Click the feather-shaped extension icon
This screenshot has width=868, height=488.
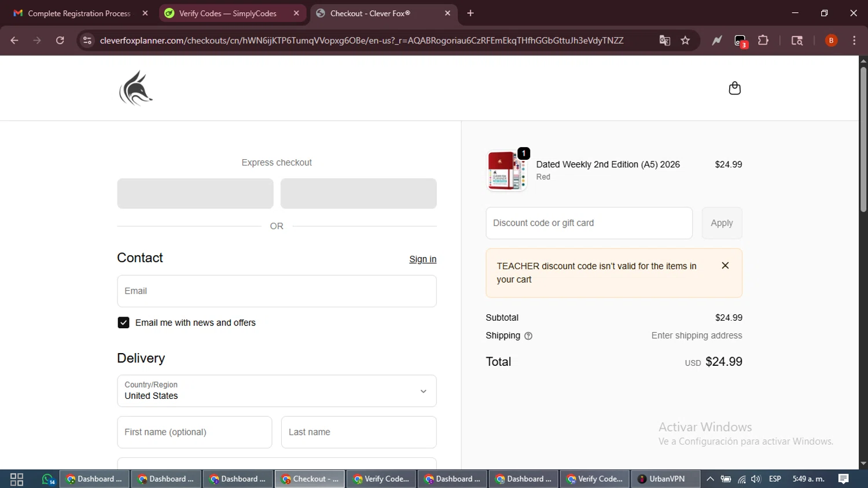tap(717, 41)
